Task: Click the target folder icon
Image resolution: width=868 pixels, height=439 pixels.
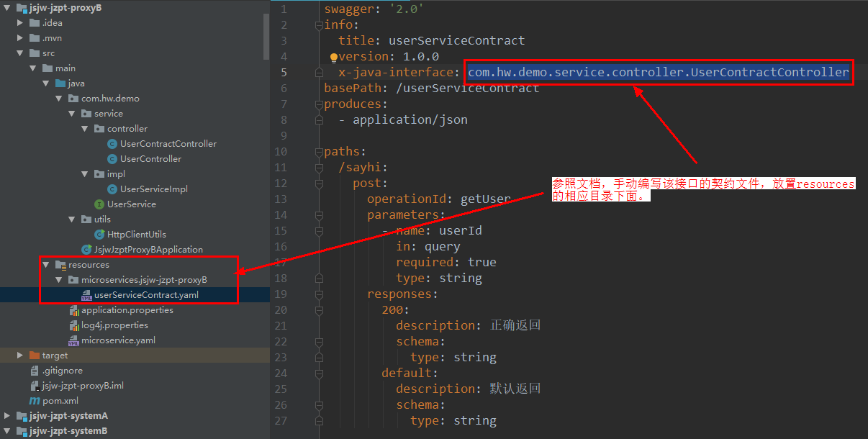Action: (35, 355)
